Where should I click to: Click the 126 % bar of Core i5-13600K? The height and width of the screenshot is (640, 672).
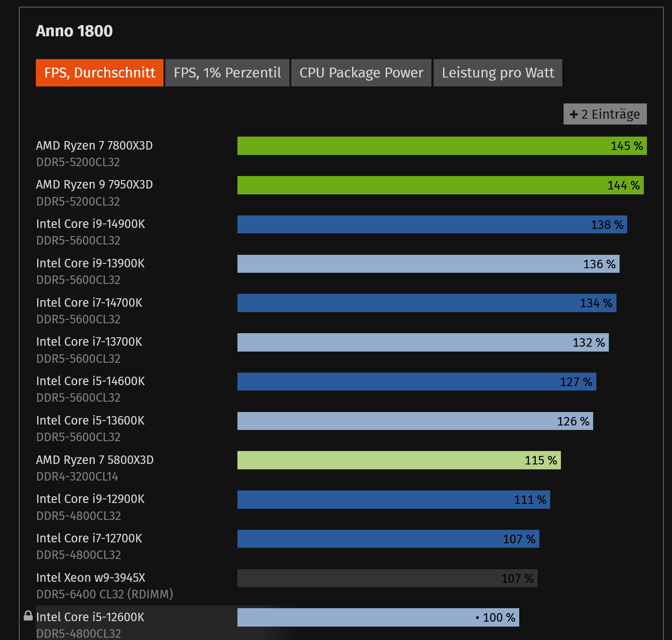[x=415, y=421]
